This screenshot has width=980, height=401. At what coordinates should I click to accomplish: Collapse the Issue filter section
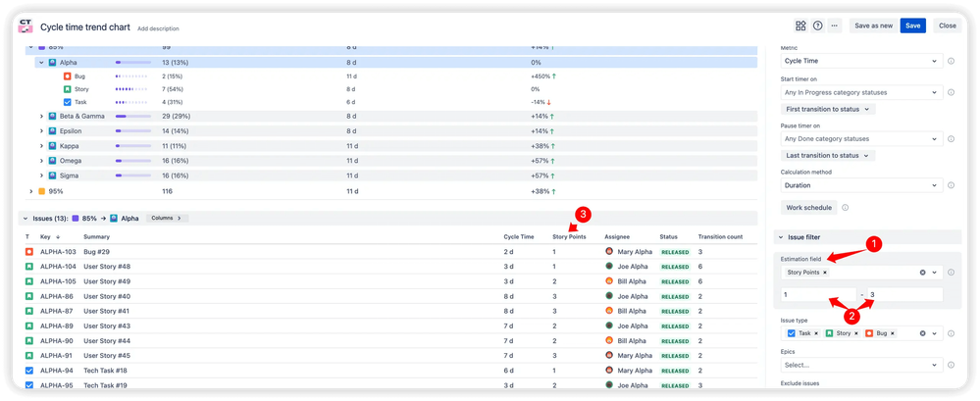pos(780,237)
